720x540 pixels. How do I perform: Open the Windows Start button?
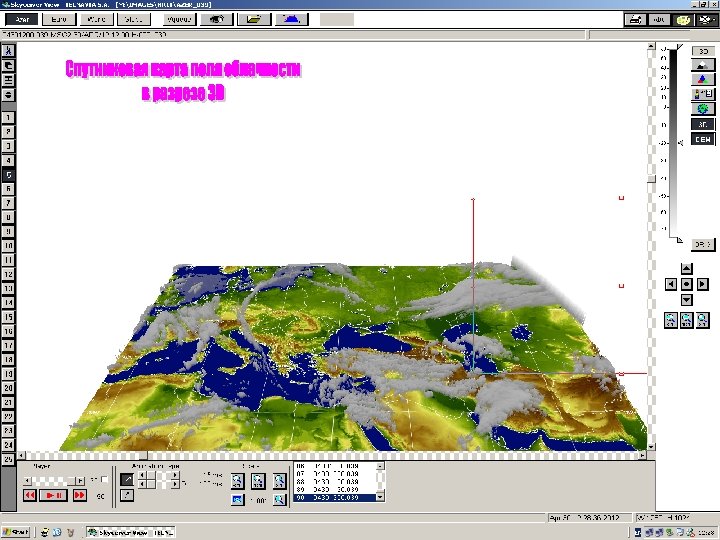click(16, 532)
